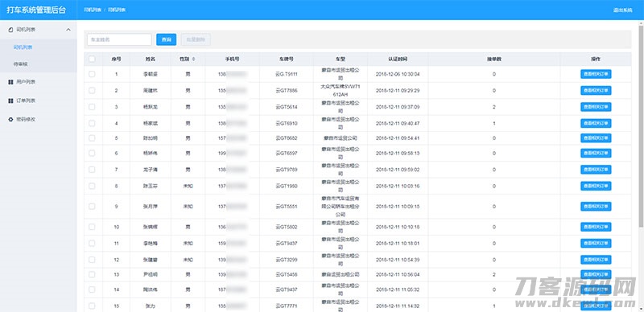
Task: Click 退出系统 logout link in header
Action: 622,10
